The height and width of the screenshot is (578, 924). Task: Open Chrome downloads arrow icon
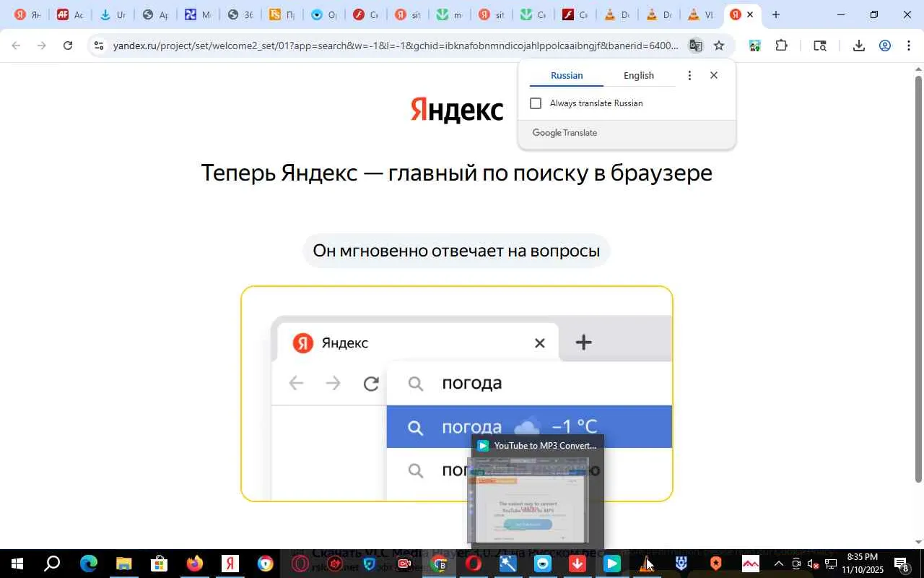(x=858, y=46)
